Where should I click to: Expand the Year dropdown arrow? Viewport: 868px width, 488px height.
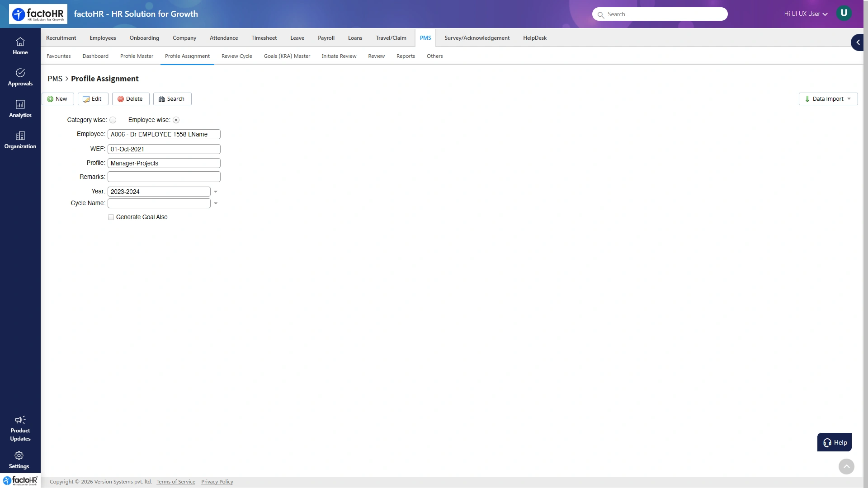click(216, 192)
